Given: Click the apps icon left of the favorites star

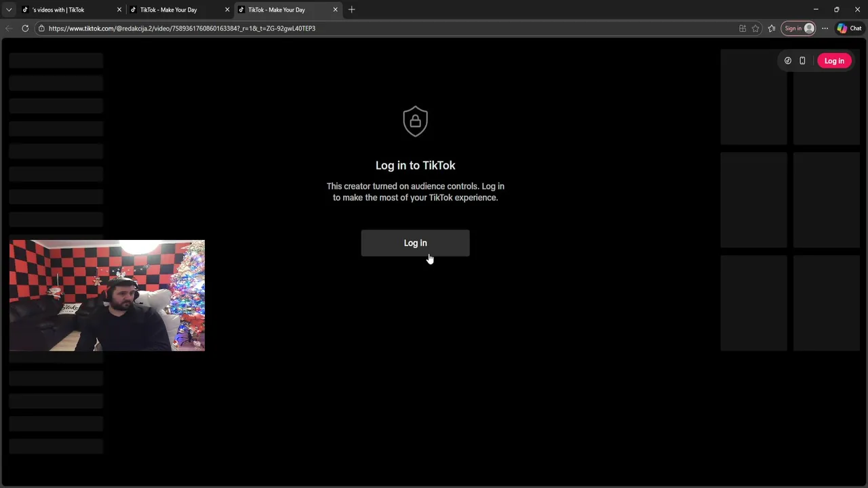Looking at the screenshot, I should coord(743,28).
